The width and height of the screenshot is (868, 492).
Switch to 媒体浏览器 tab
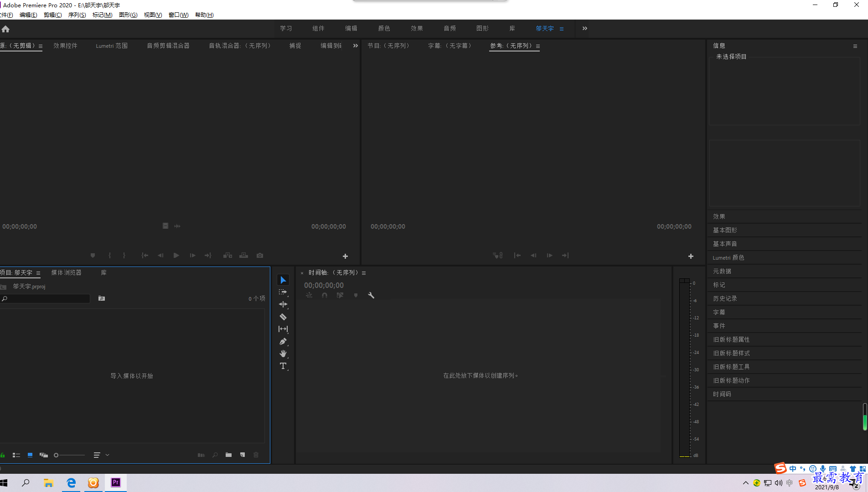click(x=67, y=272)
